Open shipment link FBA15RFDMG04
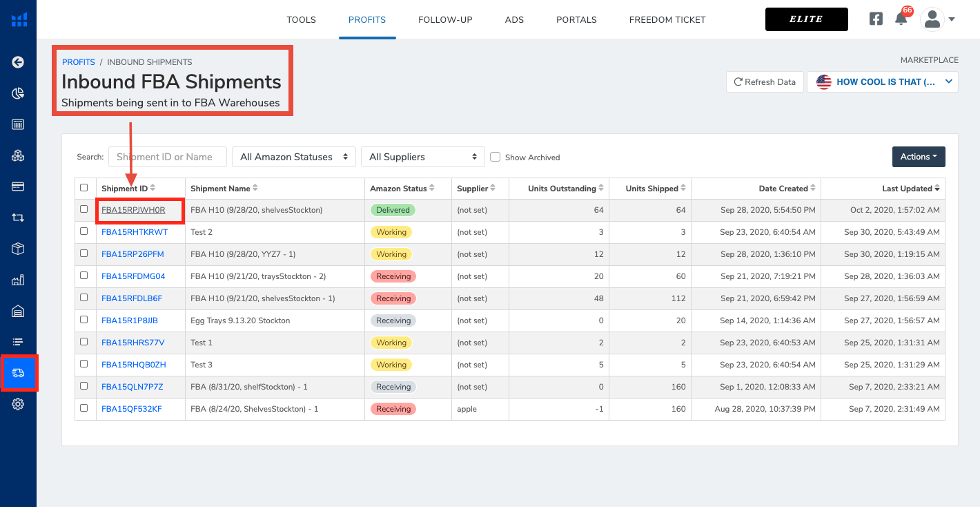Screen dimensions: 980x507 [133, 276]
